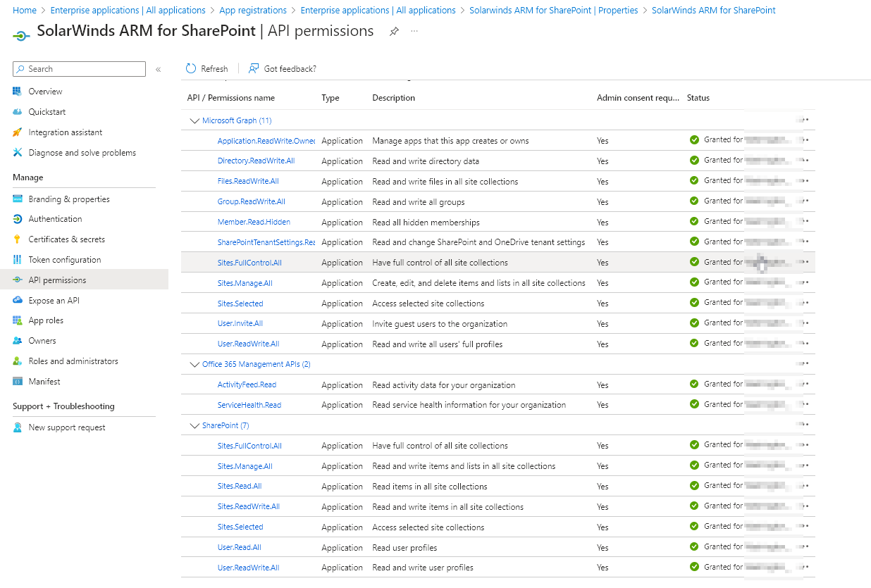Viewport: 871px width, 588px height.
Task: Click the Token configuration icon
Action: click(18, 260)
